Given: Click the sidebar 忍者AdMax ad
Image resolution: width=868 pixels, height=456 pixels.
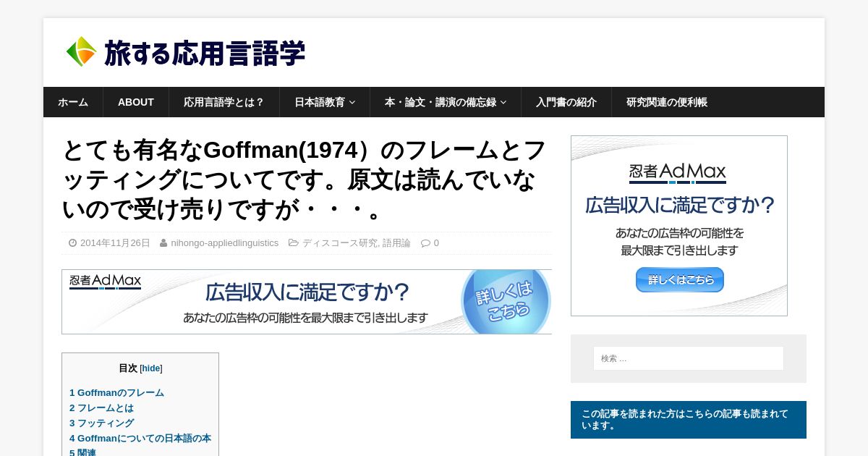Looking at the screenshot, I should [x=679, y=226].
